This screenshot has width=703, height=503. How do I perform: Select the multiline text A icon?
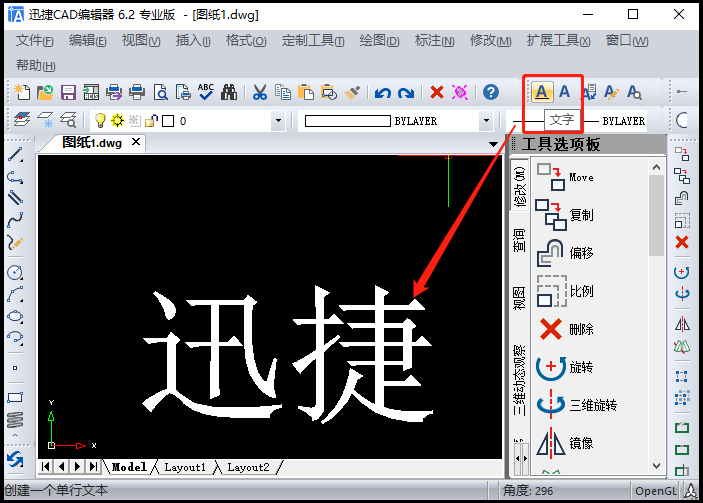(x=564, y=92)
